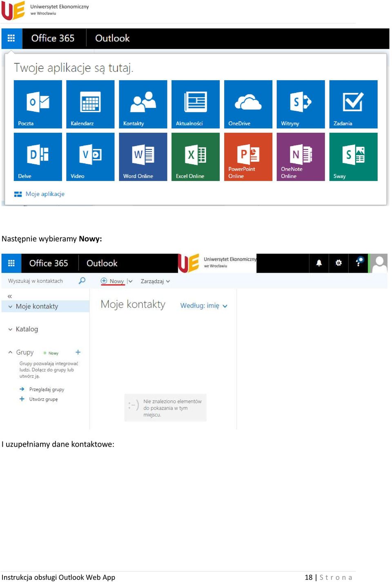This screenshot has height=582, width=392.
Task: Launch Word Online tile
Action: tap(143, 157)
